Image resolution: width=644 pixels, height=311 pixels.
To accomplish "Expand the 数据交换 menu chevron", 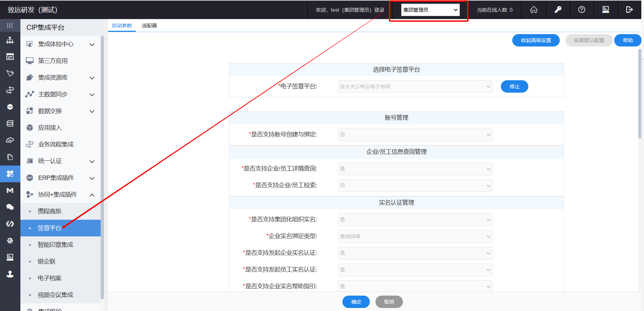I will point(92,111).
